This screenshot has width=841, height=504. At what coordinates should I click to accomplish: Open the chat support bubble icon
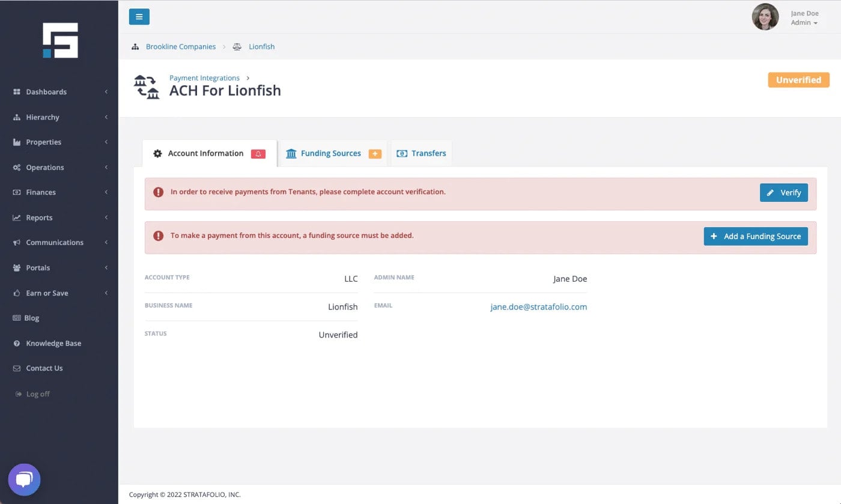tap(24, 479)
